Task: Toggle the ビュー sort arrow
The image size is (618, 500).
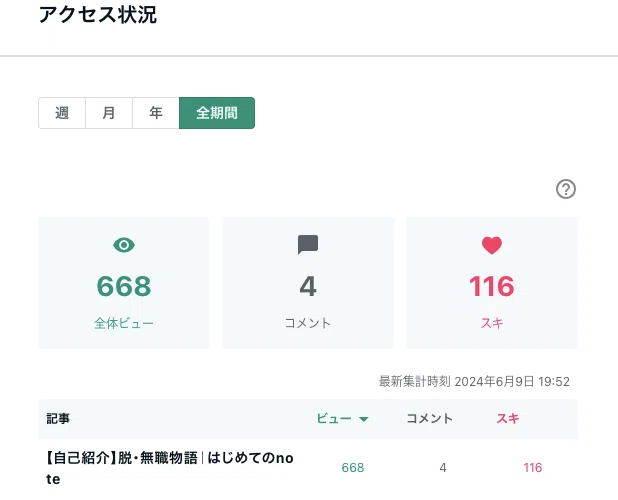Action: coord(364,419)
